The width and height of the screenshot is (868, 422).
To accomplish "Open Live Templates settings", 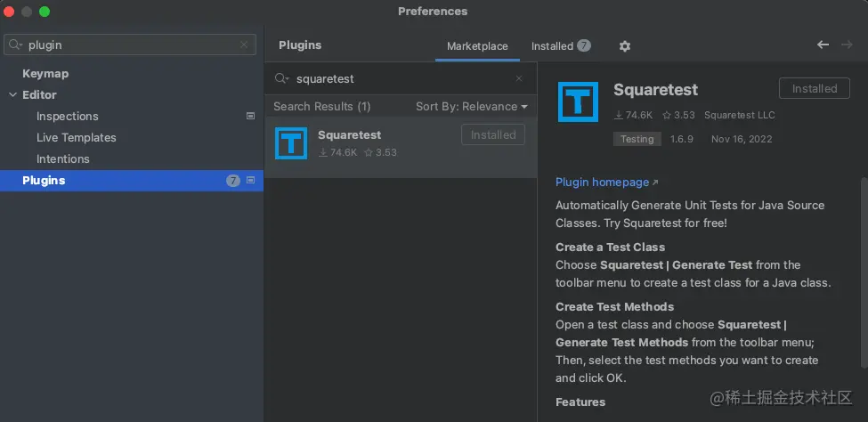I will (x=77, y=138).
